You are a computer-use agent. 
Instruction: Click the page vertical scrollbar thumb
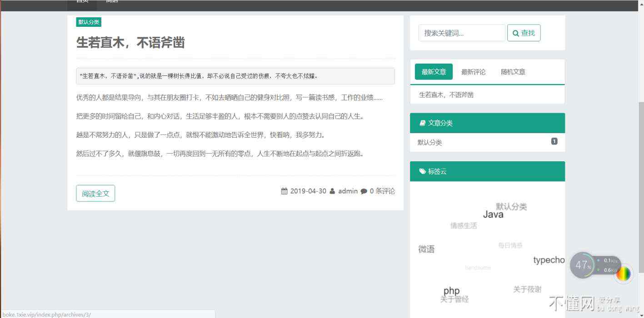641,182
